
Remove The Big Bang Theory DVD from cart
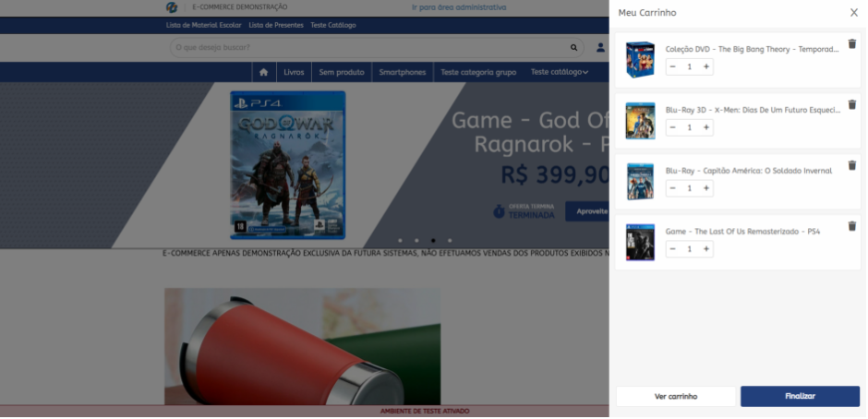(852, 43)
